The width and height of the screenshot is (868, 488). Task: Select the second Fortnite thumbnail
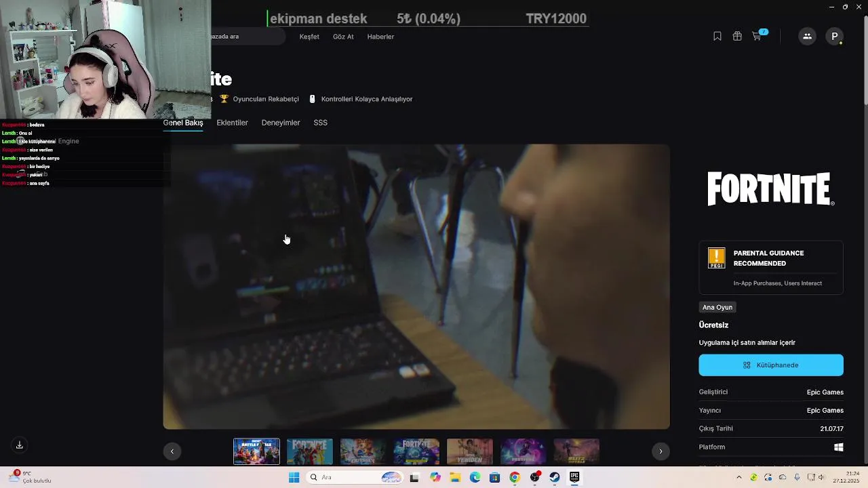[x=310, y=451]
